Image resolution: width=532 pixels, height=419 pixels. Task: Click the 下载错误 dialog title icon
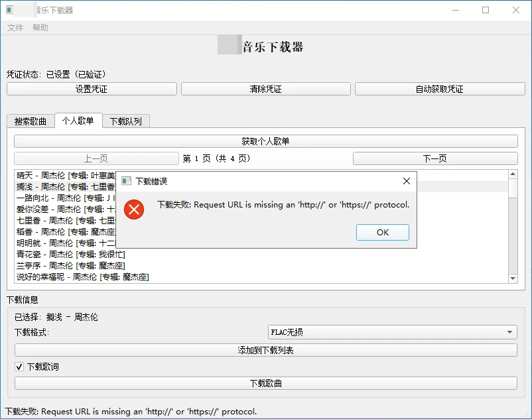tap(127, 181)
